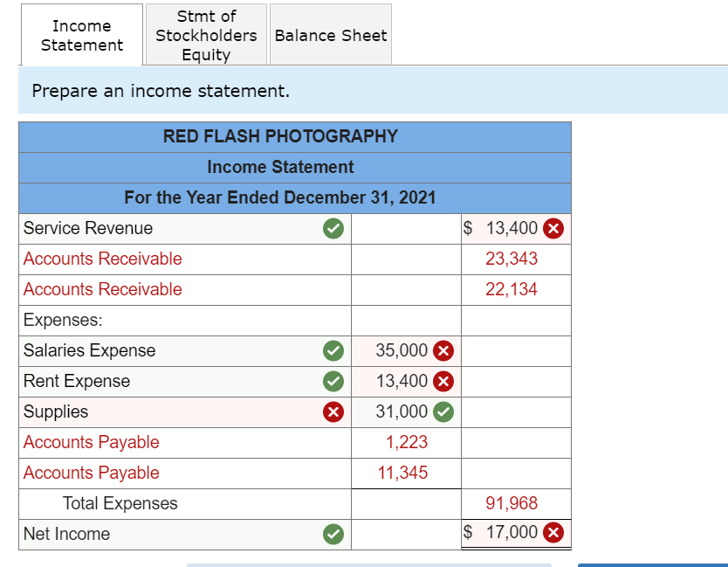This screenshot has height=567, width=728.
Task: Click the red X beside Service Revenue amount 13,400
Action: [x=553, y=228]
